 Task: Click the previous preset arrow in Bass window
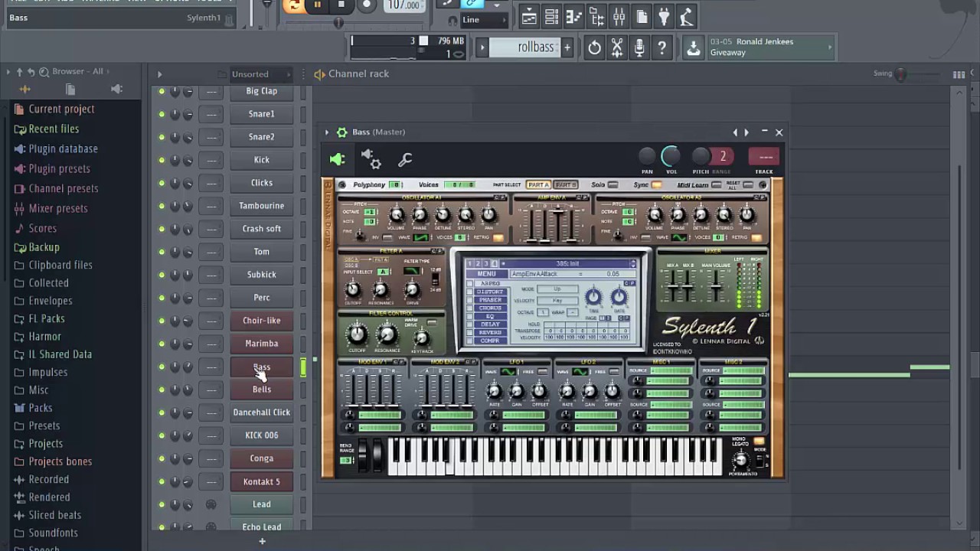coord(736,132)
